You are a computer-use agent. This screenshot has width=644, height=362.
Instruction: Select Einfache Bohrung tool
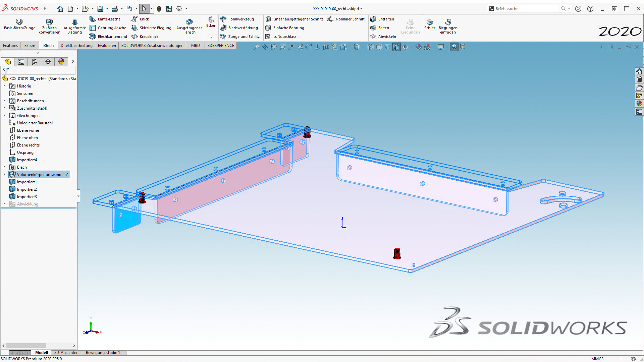pyautogui.click(x=285, y=28)
